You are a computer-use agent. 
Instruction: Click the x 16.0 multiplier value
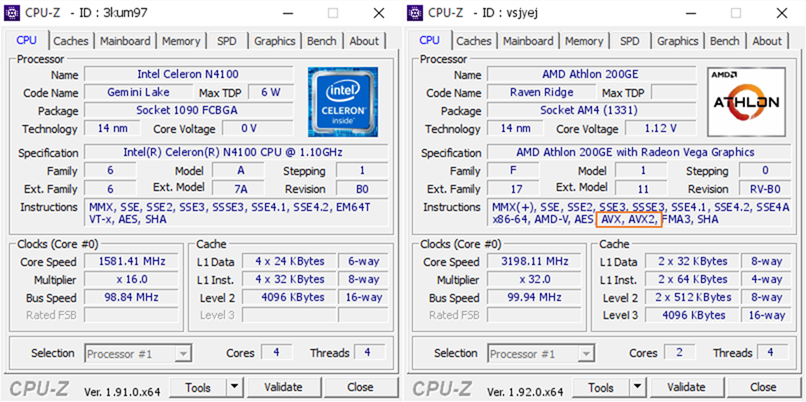[x=132, y=279]
